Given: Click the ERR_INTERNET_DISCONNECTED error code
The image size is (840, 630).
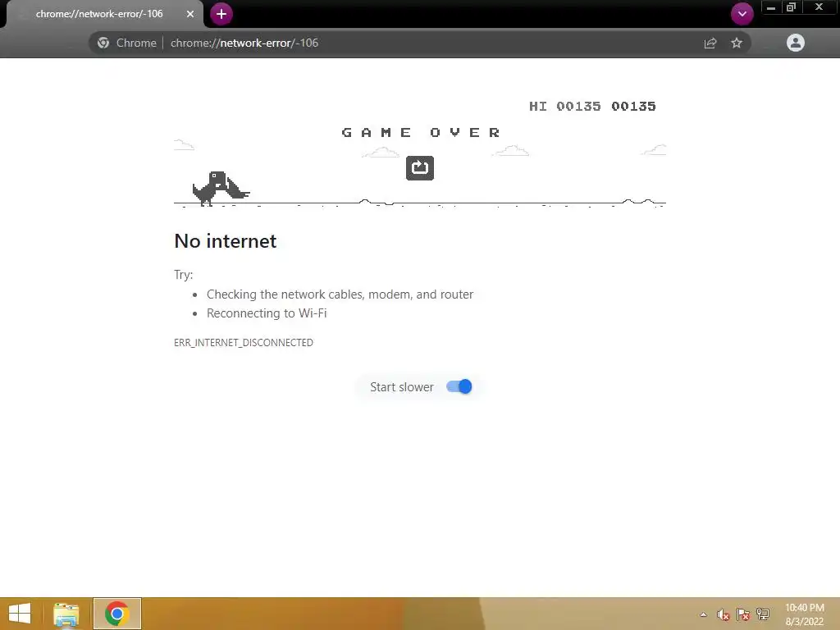Looking at the screenshot, I should pos(244,342).
